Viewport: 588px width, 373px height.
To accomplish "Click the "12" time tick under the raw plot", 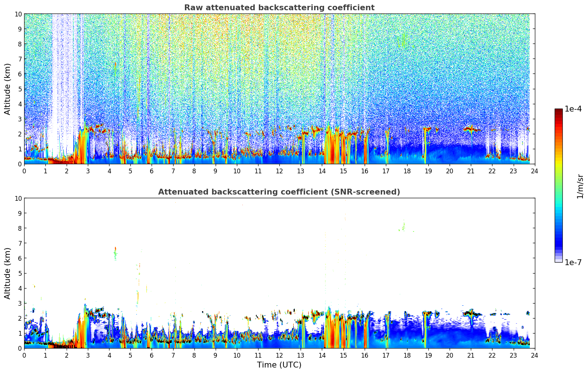I will click(x=279, y=171).
